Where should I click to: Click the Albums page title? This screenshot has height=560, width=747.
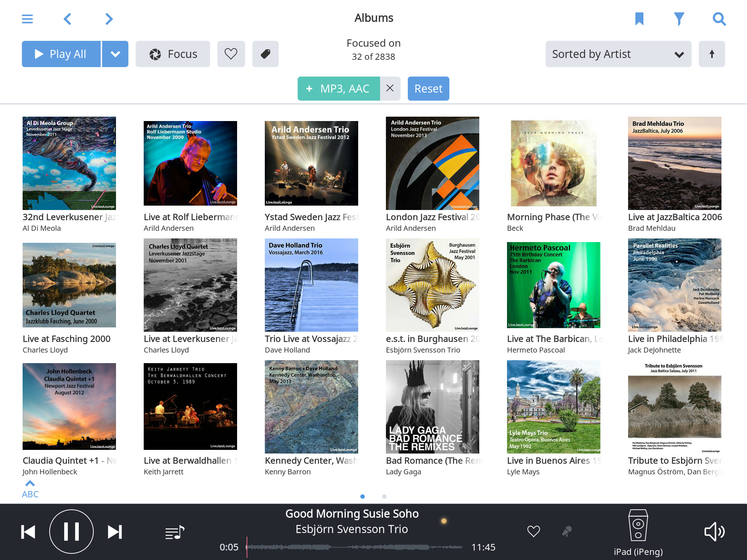tap(374, 18)
